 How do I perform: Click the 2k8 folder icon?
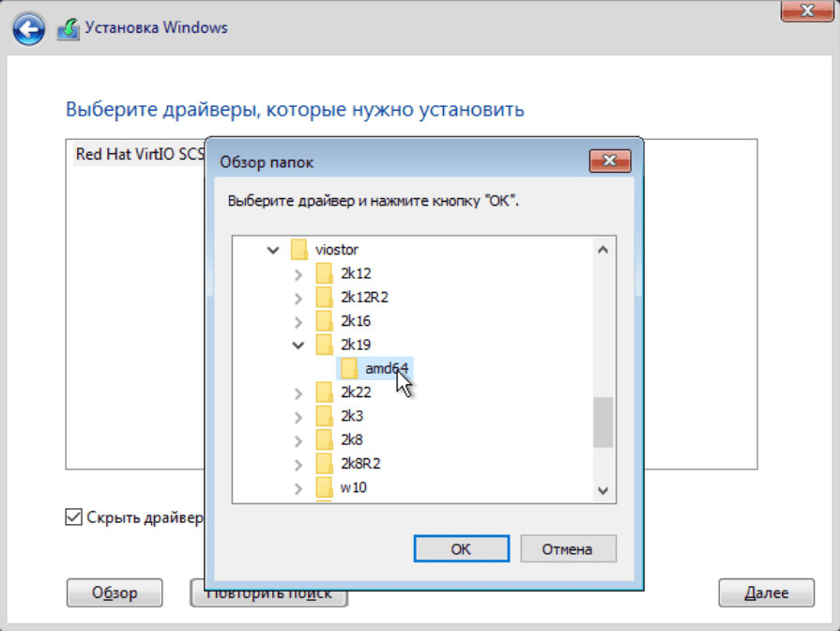point(324,439)
